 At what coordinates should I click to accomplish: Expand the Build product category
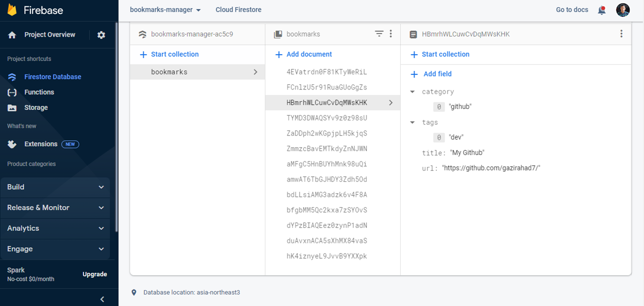pos(55,187)
